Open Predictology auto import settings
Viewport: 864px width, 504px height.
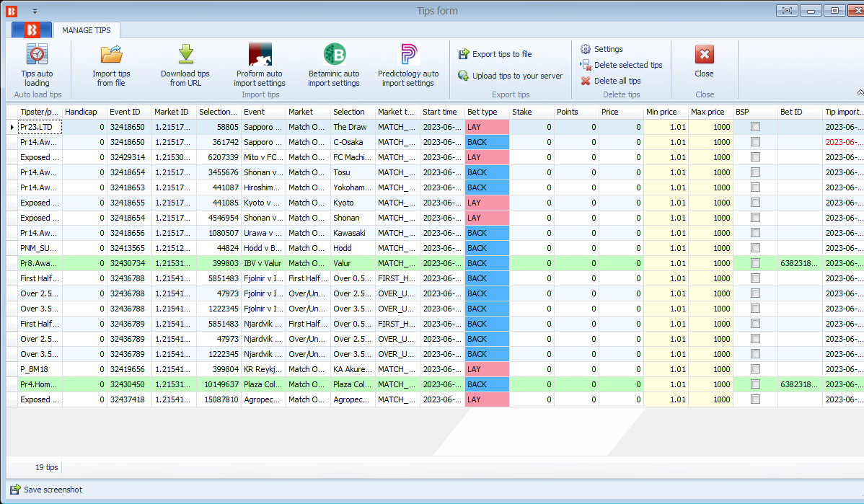[408, 65]
